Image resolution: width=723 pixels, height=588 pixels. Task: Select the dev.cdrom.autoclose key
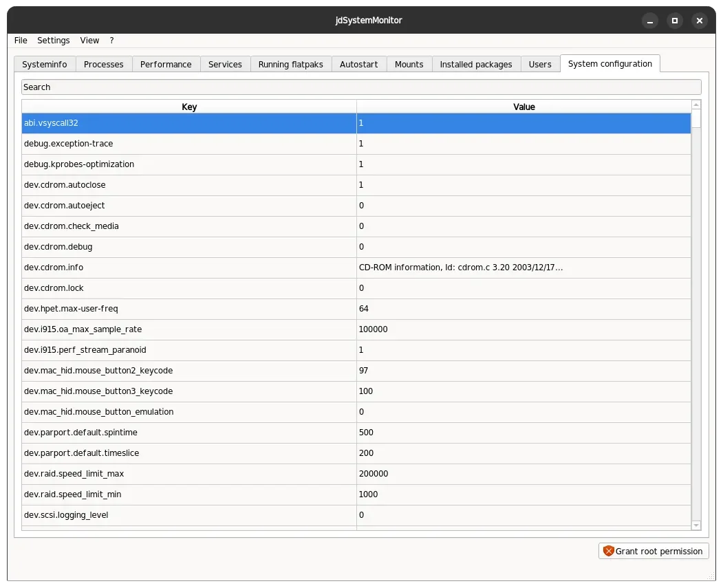click(x=189, y=185)
